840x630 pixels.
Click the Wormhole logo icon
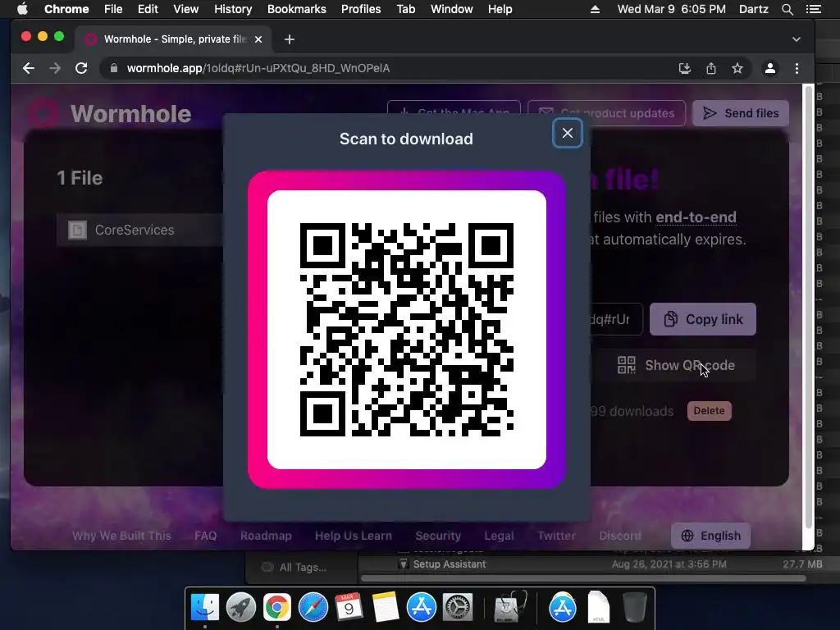point(43,113)
